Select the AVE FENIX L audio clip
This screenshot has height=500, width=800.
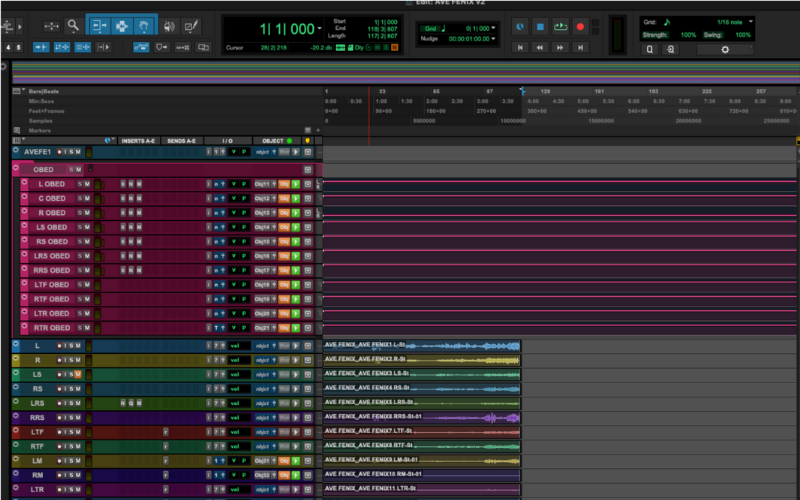click(x=420, y=346)
